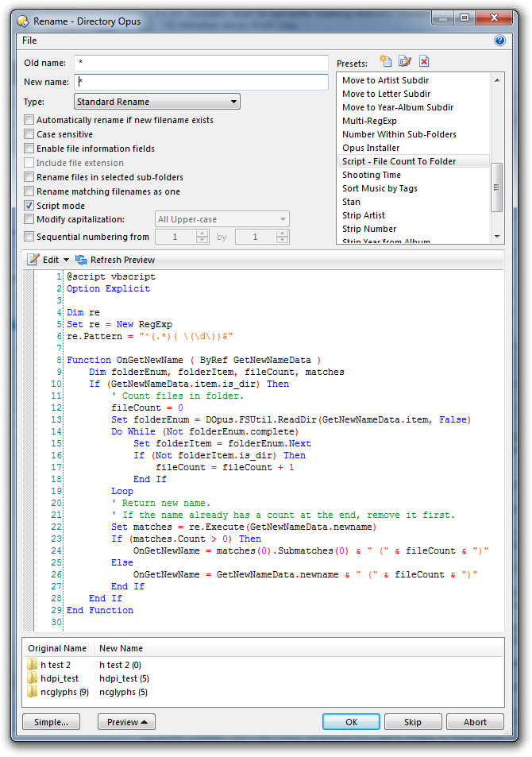Enable Sequential numbering from checkbox
532x757 pixels.
click(29, 237)
